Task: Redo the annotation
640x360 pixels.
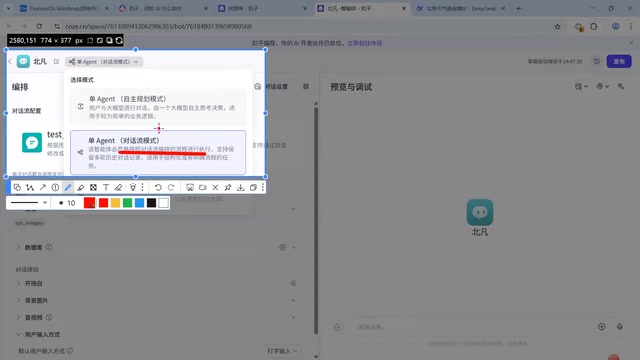Action: coord(171,187)
